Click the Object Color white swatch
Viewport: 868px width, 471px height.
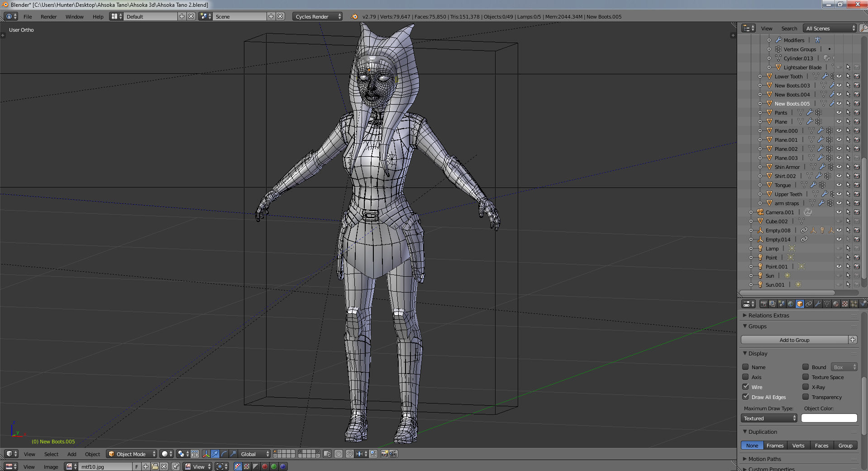[x=829, y=418]
